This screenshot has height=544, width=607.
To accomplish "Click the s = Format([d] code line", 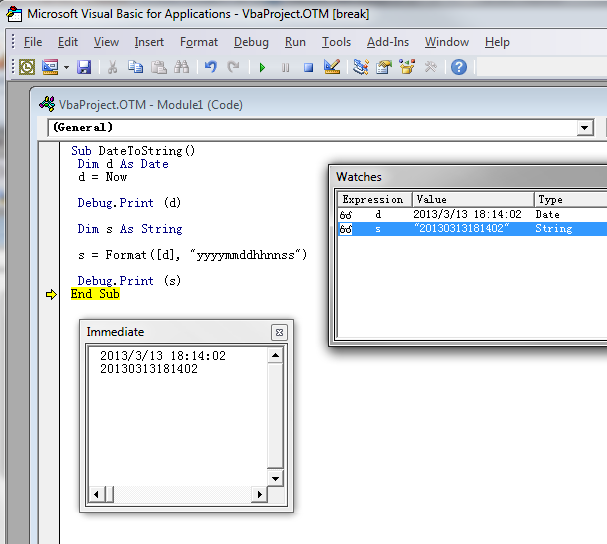I will (193, 255).
